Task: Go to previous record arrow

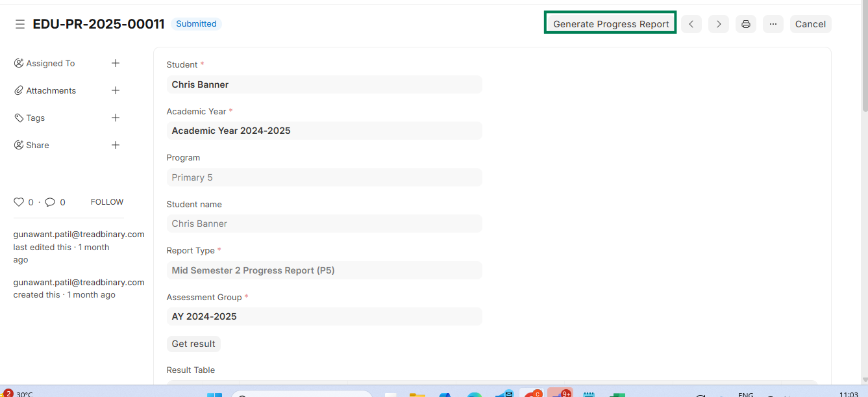Action: pyautogui.click(x=691, y=24)
